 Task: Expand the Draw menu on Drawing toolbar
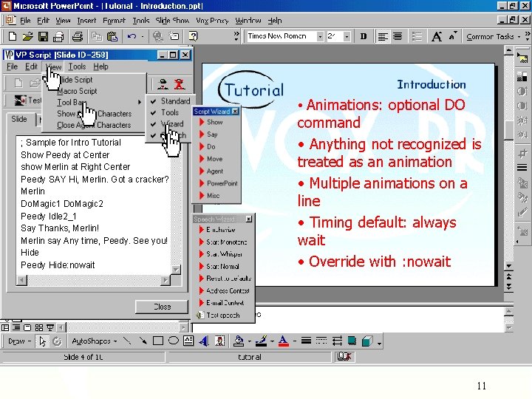pyautogui.click(x=19, y=341)
